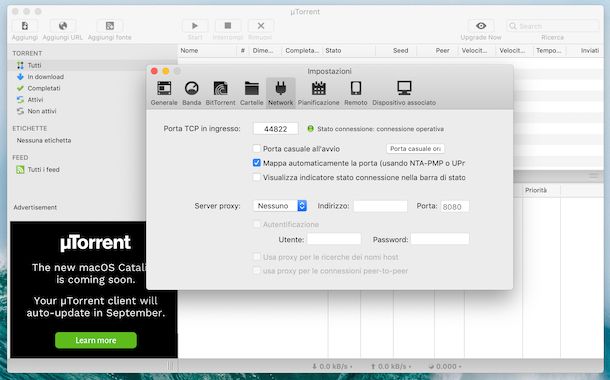Click the Interrompi stop toolbar button
The image size is (610, 380).
point(228,26)
